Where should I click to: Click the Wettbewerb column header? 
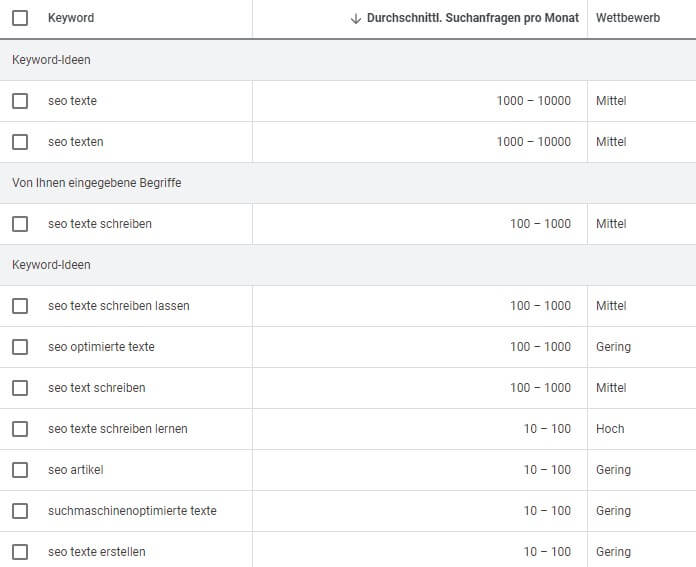point(628,18)
